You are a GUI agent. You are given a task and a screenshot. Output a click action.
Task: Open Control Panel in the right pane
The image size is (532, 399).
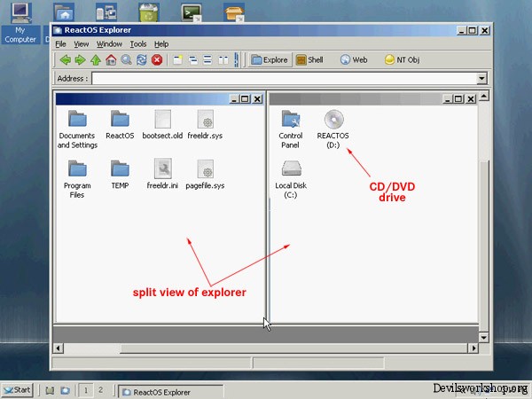(x=291, y=129)
